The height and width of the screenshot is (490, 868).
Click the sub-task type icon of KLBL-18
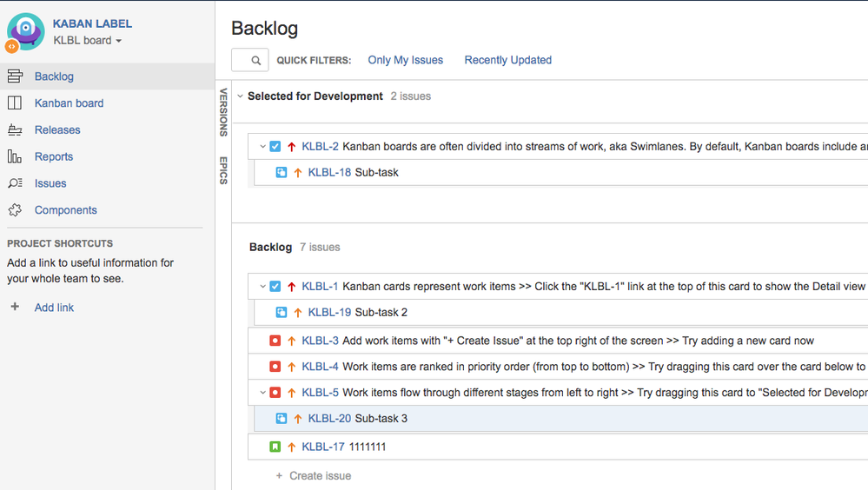tap(282, 172)
